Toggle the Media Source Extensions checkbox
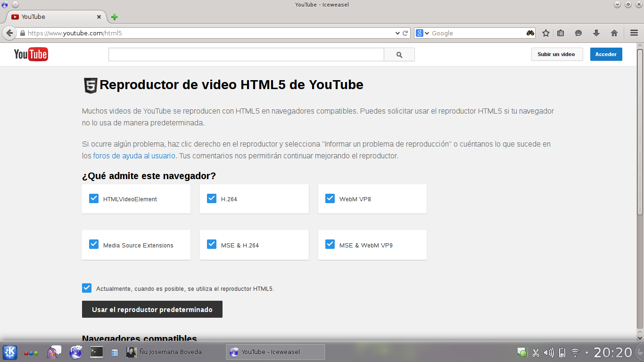This screenshot has width=644, height=362. (94, 244)
